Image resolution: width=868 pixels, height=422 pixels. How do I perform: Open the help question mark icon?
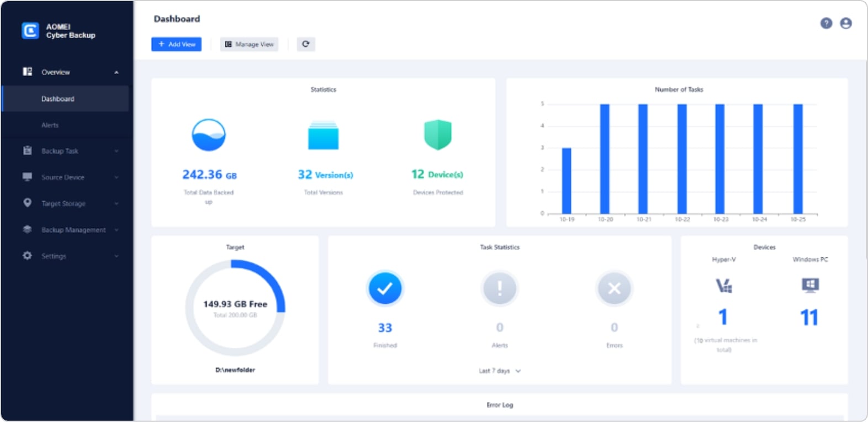826,23
